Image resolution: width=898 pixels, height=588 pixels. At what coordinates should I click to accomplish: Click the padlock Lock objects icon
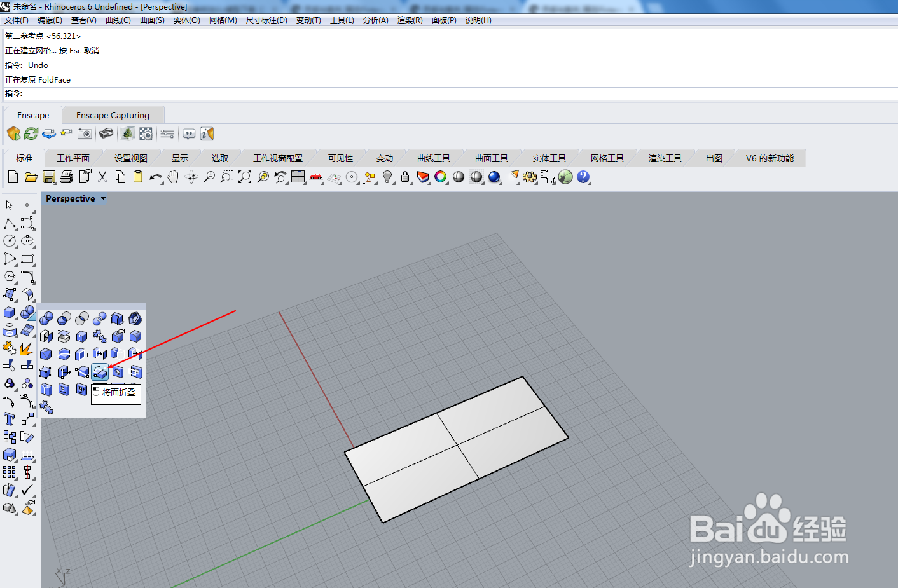point(405,177)
